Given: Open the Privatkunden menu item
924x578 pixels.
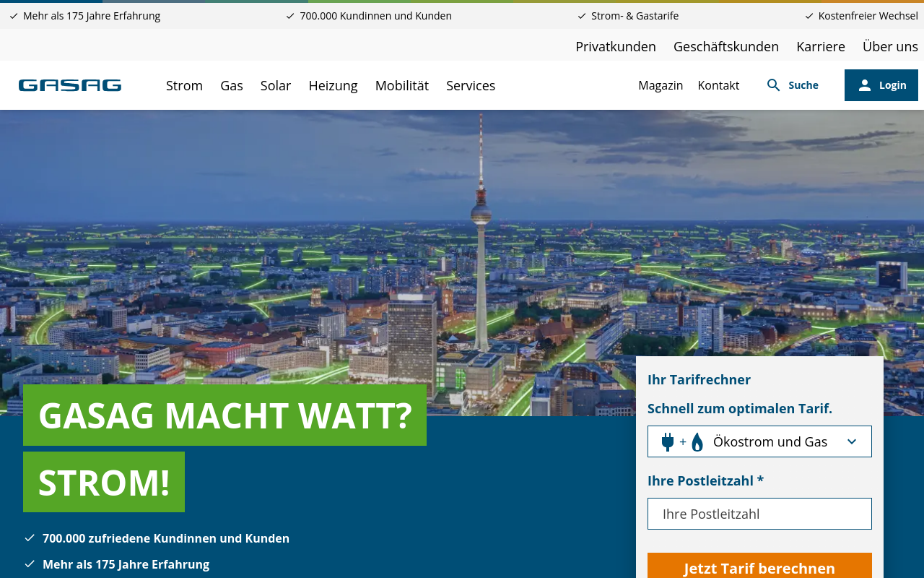Looking at the screenshot, I should point(616,46).
